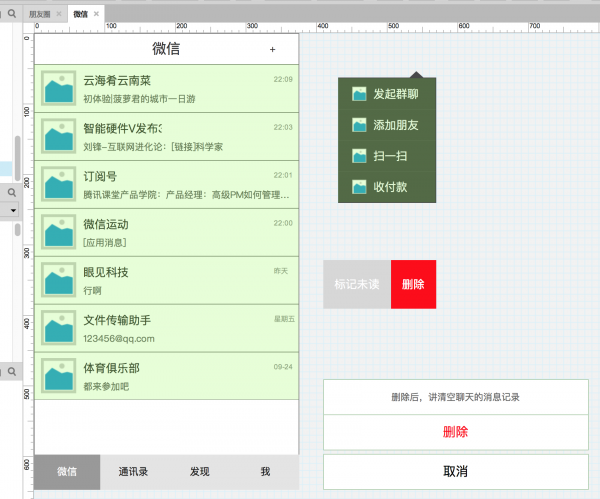Click the chat title 云海肴云南菜

[x=117, y=81]
